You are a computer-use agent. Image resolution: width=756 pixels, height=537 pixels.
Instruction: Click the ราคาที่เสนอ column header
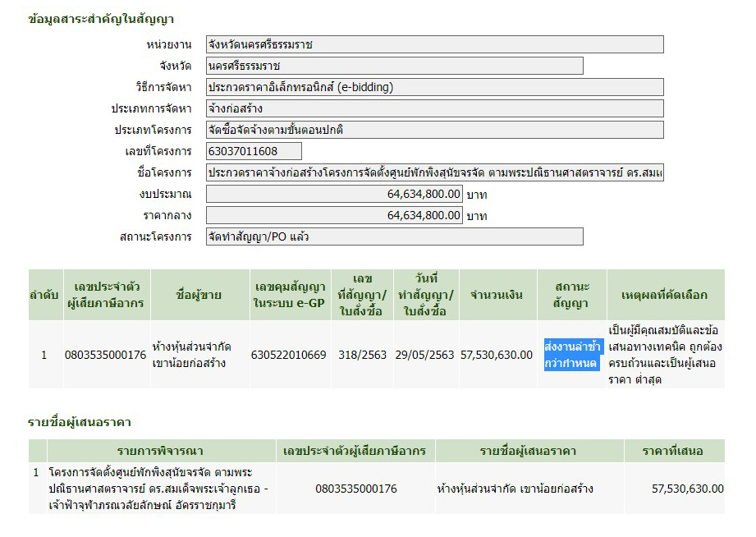[673, 451]
